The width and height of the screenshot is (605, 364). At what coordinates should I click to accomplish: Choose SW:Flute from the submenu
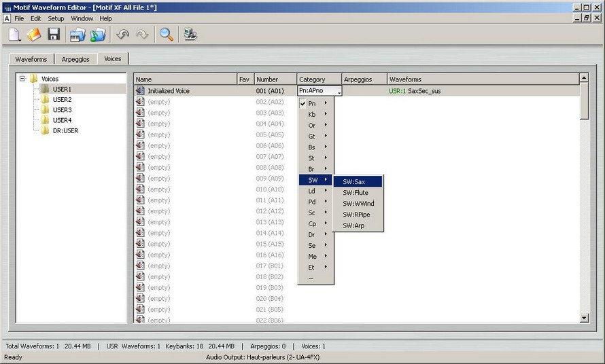point(356,193)
